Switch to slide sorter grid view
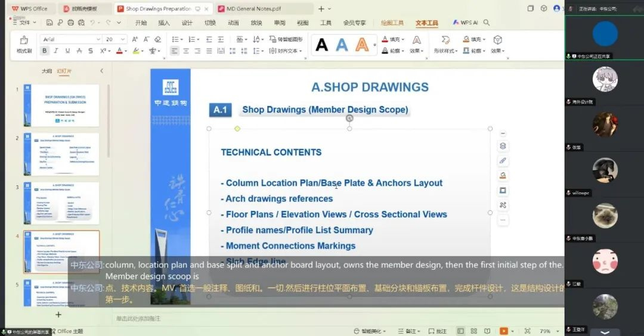Viewport: 644px width, 336px height. pyautogui.click(x=473, y=331)
